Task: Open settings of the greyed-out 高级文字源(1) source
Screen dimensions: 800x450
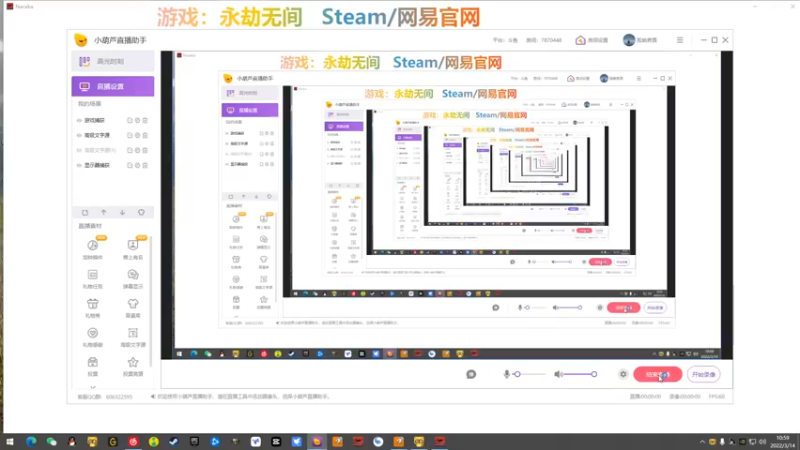Action: point(137,150)
